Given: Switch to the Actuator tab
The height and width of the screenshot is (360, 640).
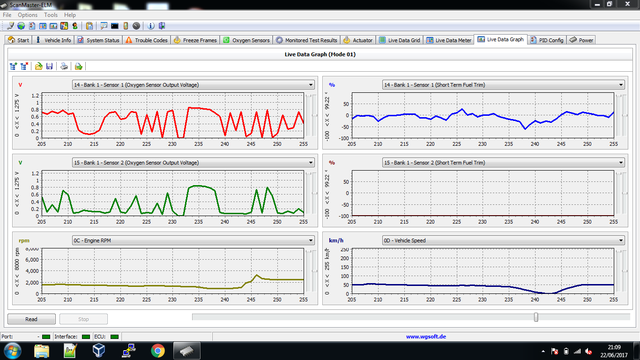Looking at the screenshot, I should point(358,40).
